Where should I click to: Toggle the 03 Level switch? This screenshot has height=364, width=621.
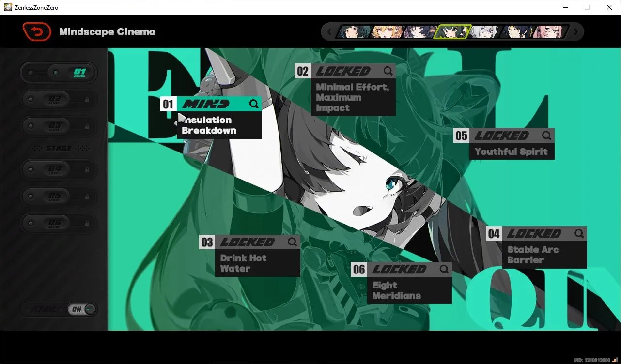tap(59, 126)
